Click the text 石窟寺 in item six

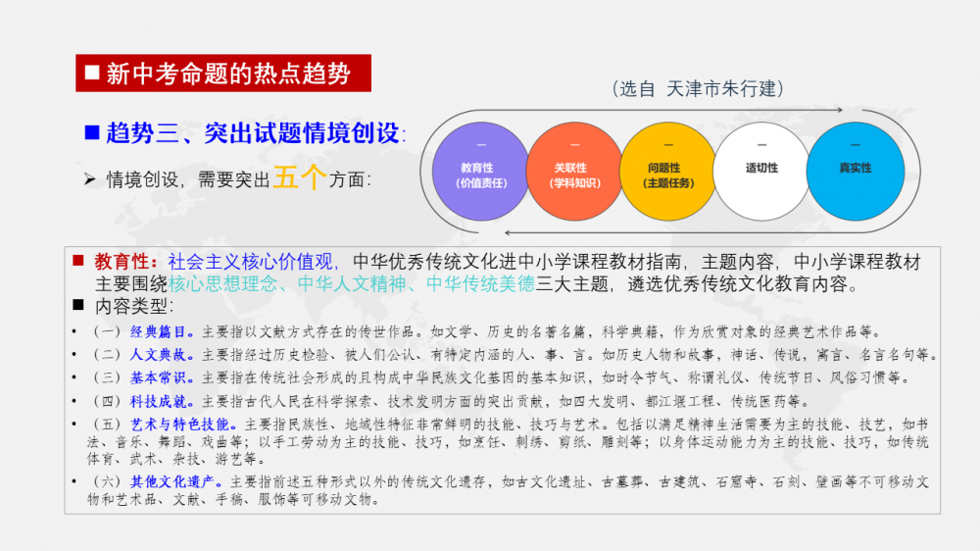coord(737,482)
